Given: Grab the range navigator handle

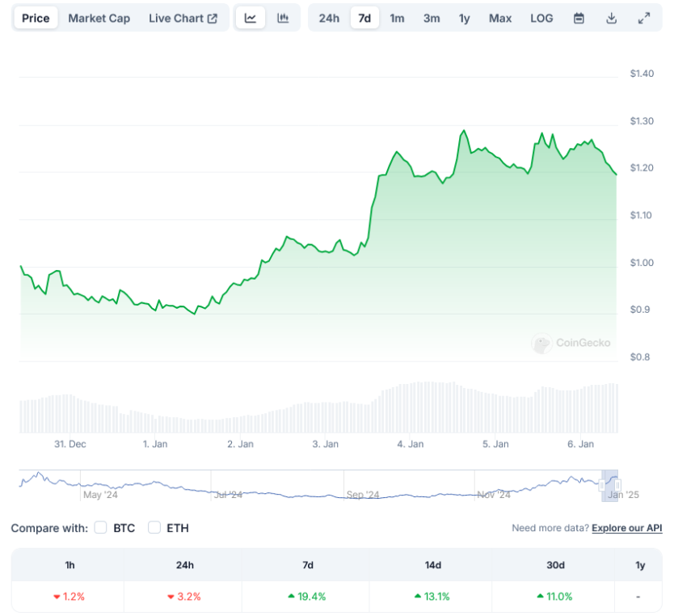Looking at the screenshot, I should tap(617, 485).
